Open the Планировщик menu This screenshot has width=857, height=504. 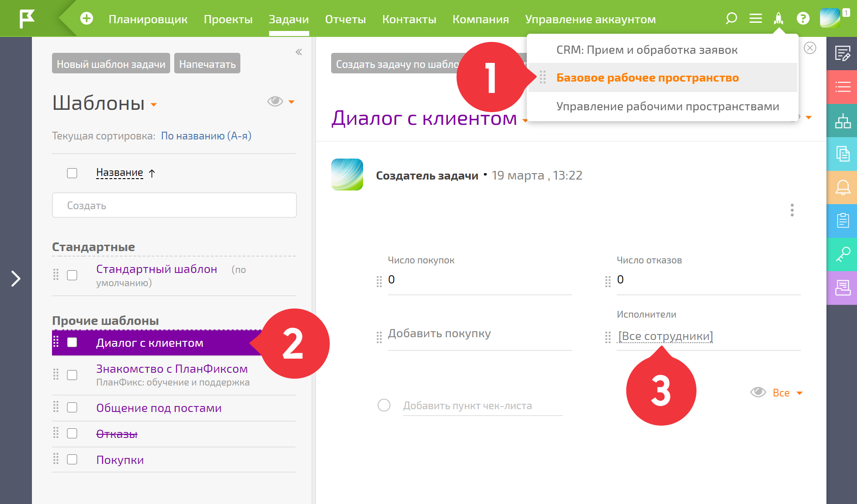pyautogui.click(x=148, y=19)
